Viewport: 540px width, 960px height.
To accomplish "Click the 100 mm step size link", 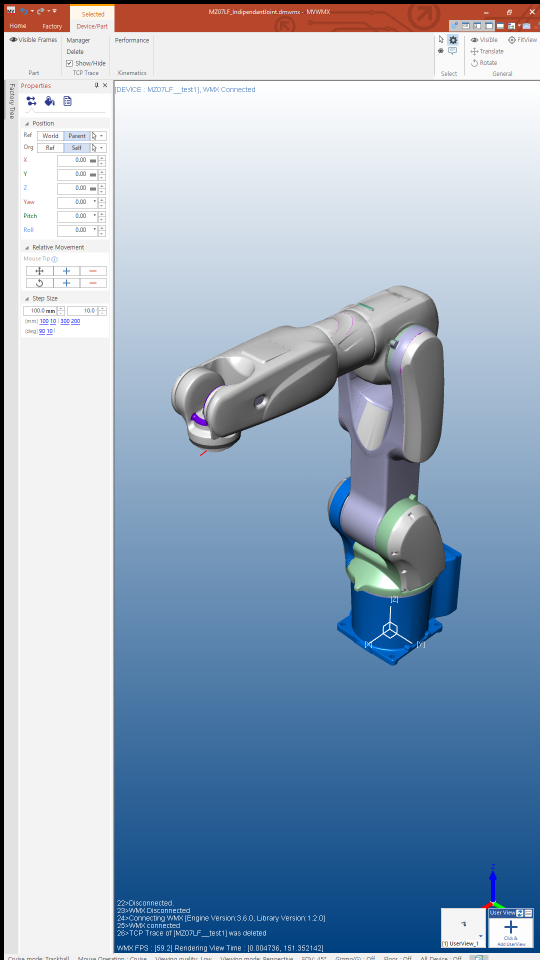I will pyautogui.click(x=44, y=321).
